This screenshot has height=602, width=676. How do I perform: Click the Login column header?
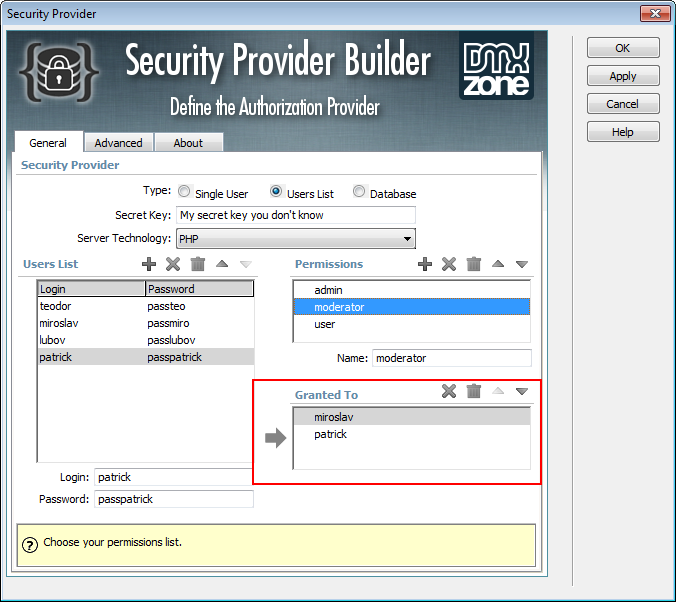pyautogui.click(x=91, y=288)
